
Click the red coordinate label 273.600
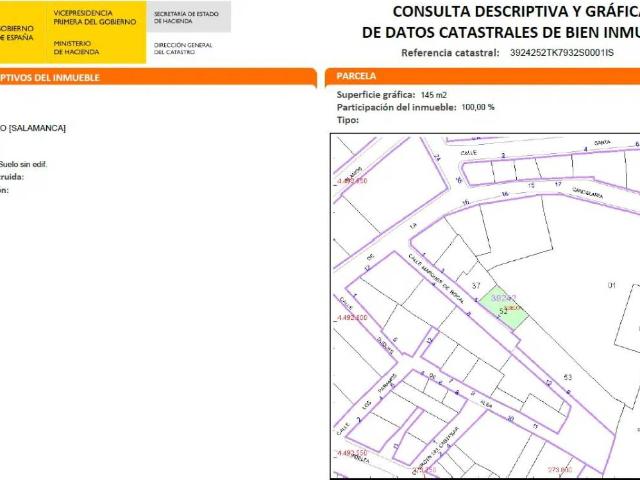click(x=560, y=470)
